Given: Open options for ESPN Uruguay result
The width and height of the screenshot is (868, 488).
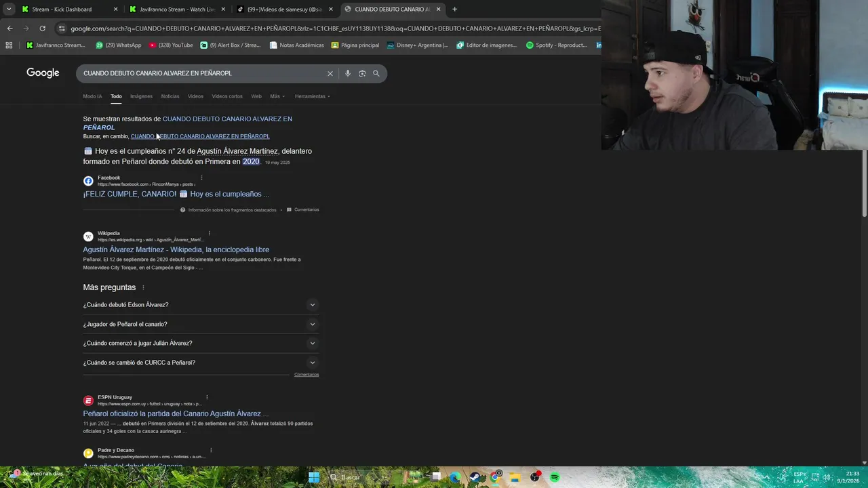Looking at the screenshot, I should (x=207, y=397).
